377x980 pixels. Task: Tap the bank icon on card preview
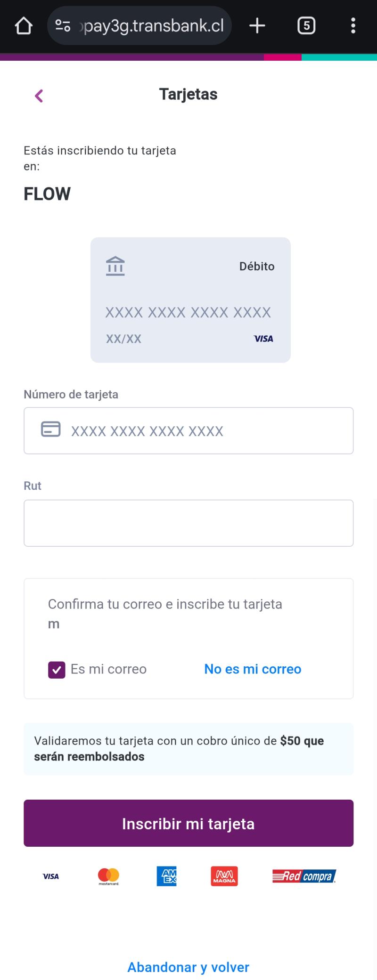115,266
